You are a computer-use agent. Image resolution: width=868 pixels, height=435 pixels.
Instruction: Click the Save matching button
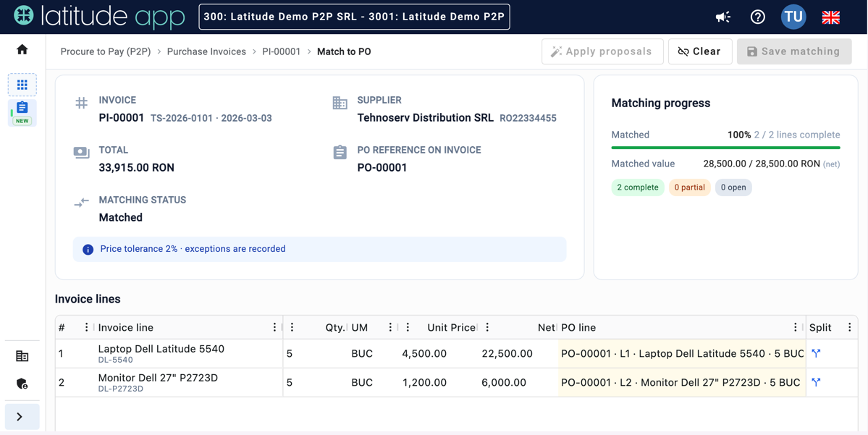pyautogui.click(x=794, y=51)
